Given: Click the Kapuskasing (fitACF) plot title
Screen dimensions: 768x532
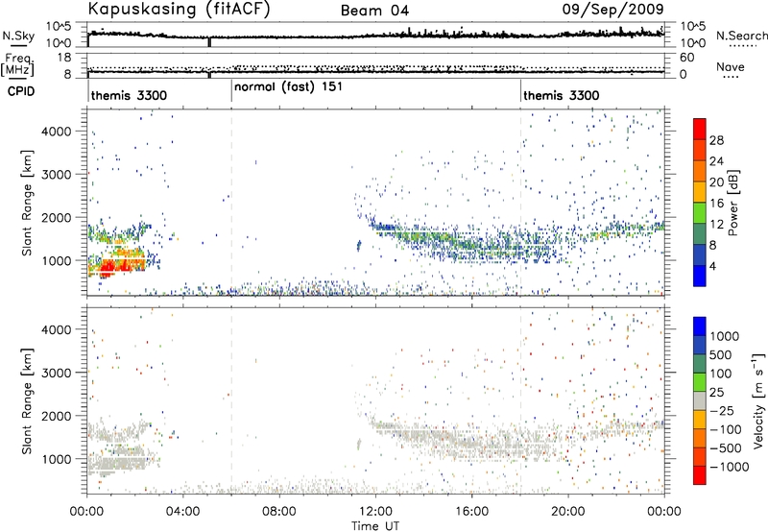Looking at the screenshot, I should 179,9.
